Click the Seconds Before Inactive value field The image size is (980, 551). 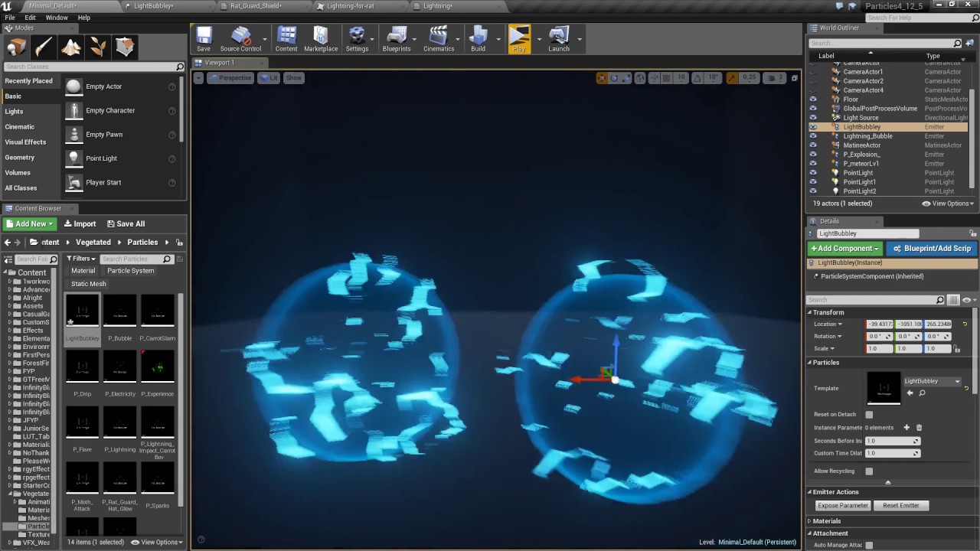point(893,441)
